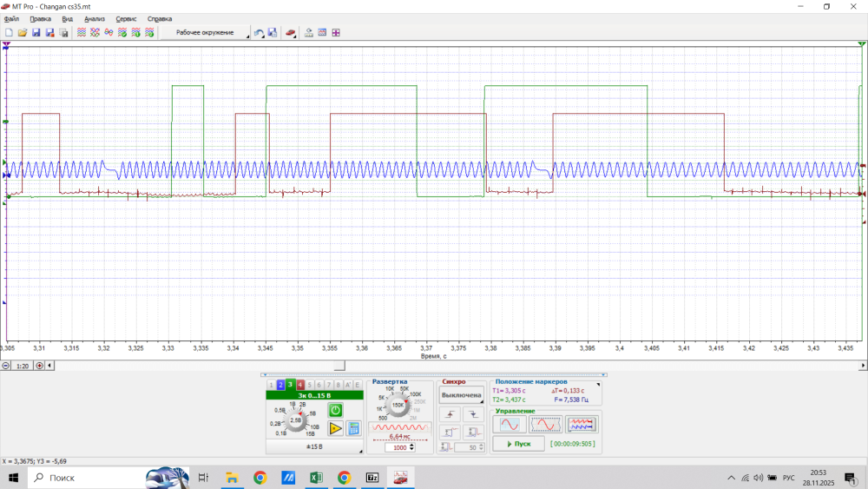868x489 pixels.
Task: Select channel 2 tab
Action: click(280, 385)
